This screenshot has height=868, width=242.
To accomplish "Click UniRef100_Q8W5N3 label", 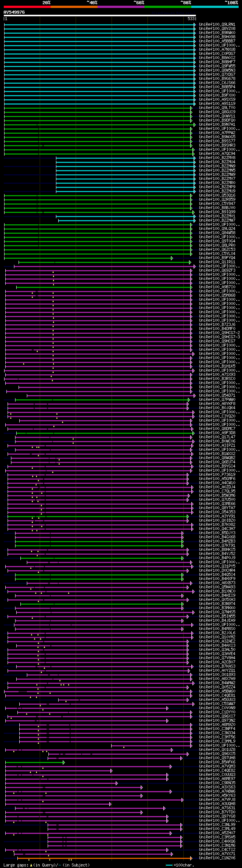I will (217, 70).
